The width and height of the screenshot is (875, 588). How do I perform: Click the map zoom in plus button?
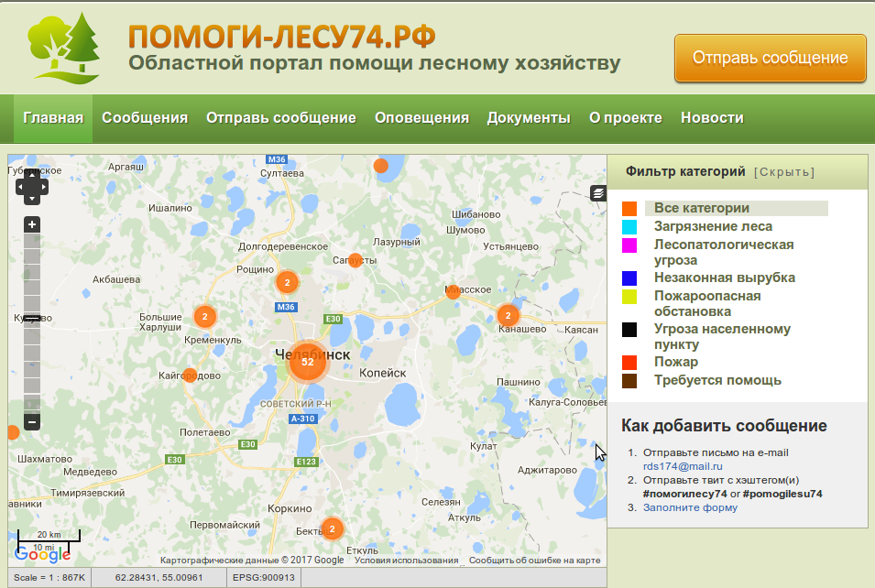point(32,224)
